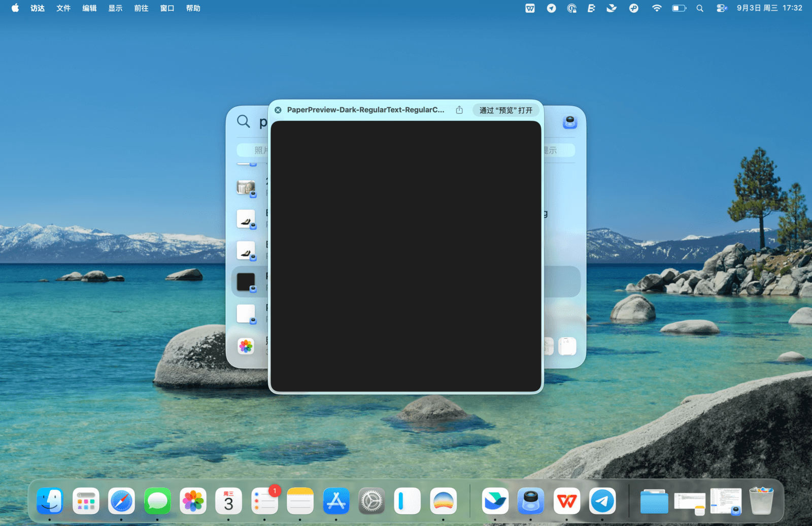Open the Wi-Fi status menu
Image resolution: width=812 pixels, height=526 pixels.
tap(657, 8)
